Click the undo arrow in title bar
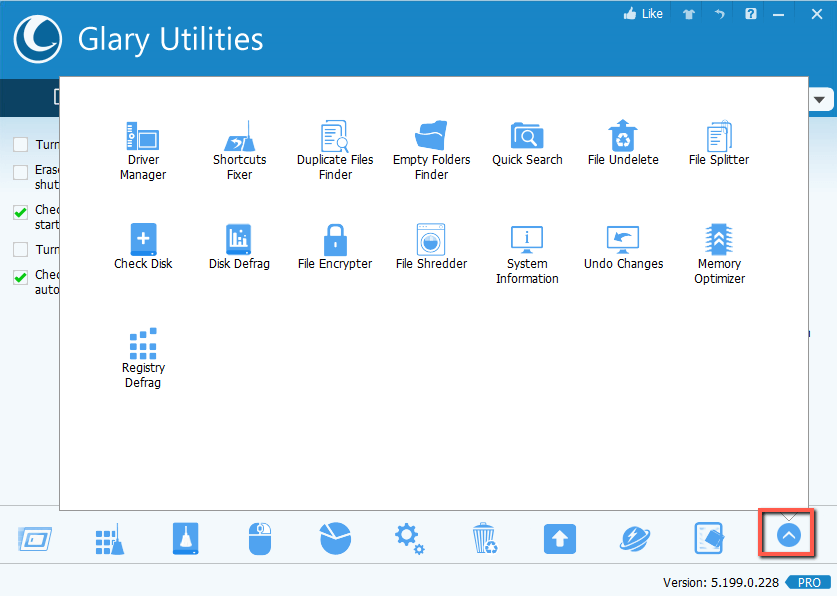The width and height of the screenshot is (837, 596). point(720,14)
